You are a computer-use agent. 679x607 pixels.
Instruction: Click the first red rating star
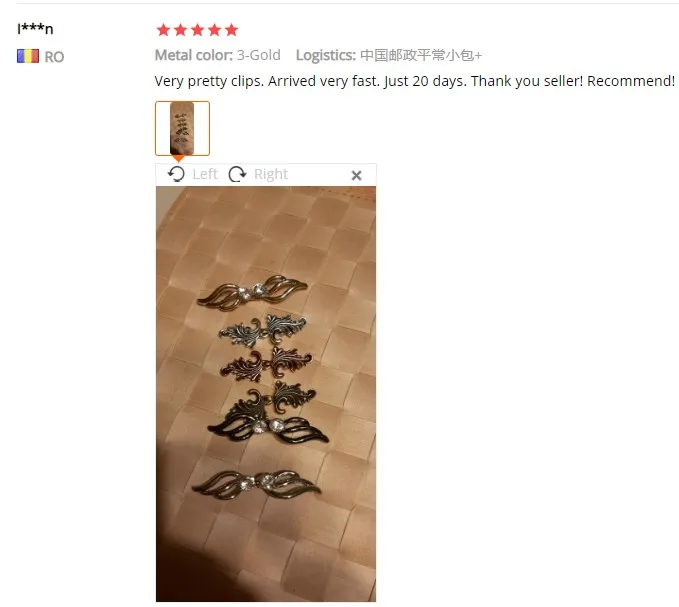point(163,30)
